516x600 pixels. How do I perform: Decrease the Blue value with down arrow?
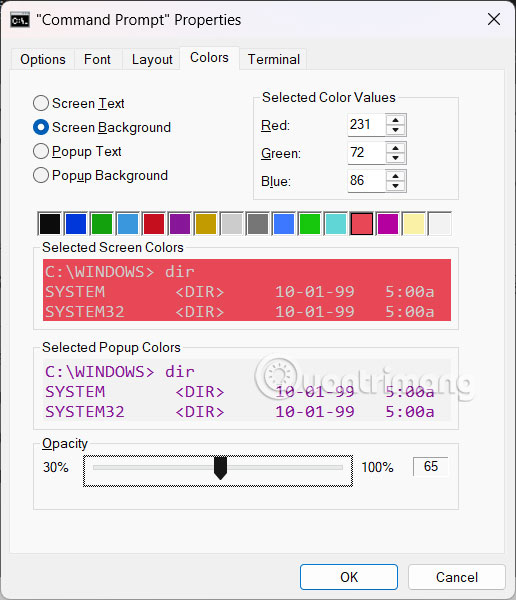coord(395,186)
